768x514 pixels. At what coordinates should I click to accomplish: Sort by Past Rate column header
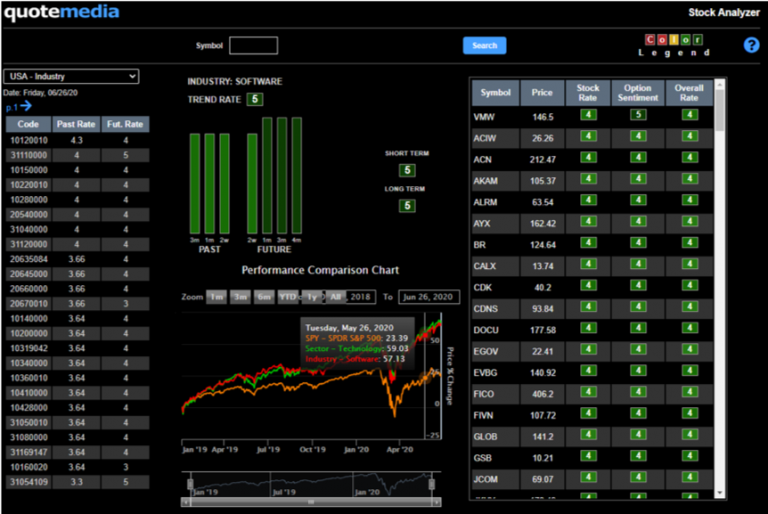(x=76, y=124)
